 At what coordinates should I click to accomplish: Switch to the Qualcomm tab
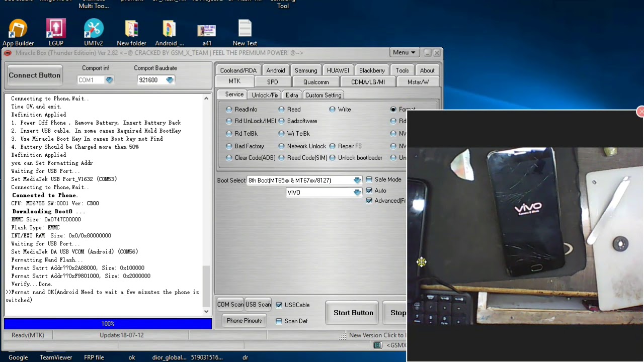coord(316,82)
